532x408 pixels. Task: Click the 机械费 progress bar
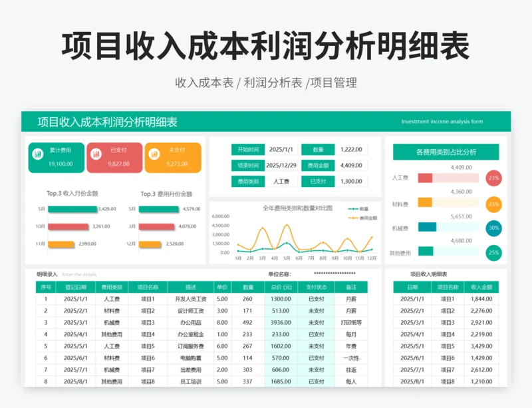[448, 227]
